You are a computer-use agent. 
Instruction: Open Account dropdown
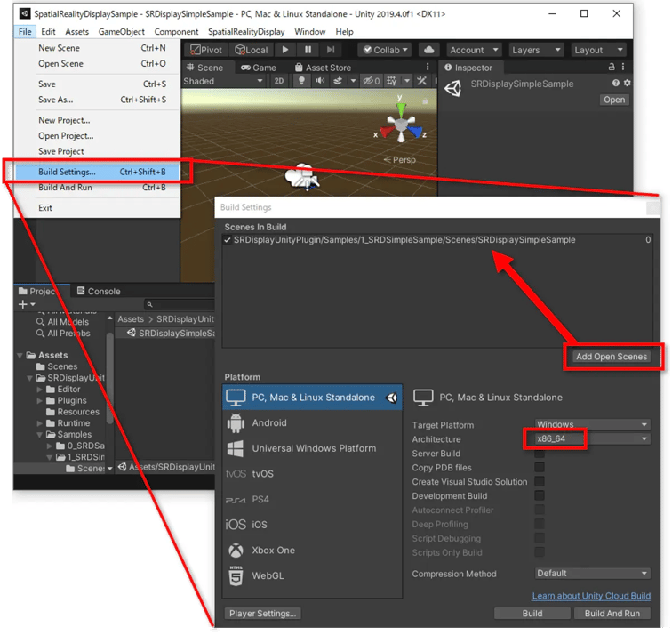pos(474,50)
